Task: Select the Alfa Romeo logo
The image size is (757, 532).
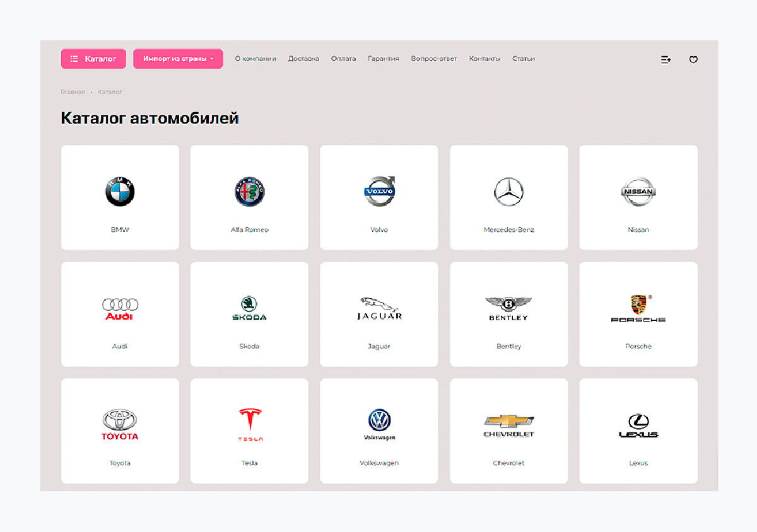Action: [x=249, y=192]
